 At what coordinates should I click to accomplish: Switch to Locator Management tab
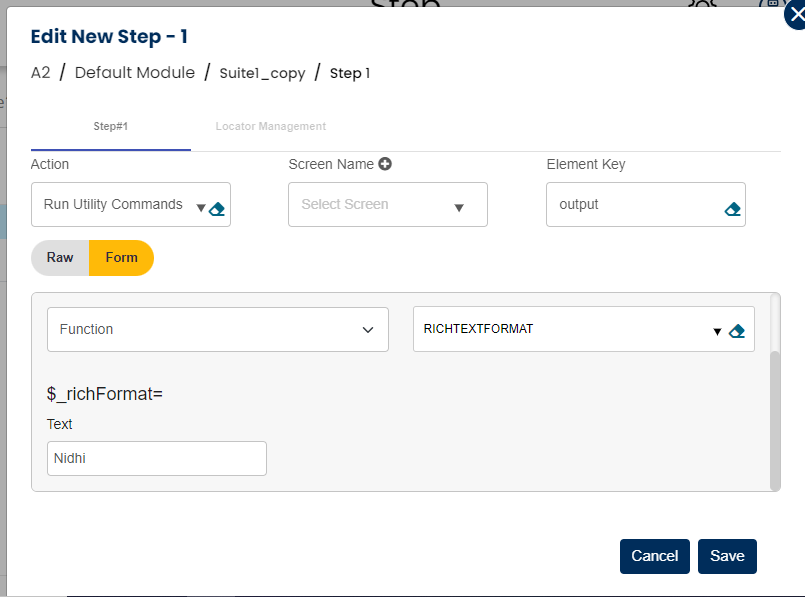click(271, 127)
